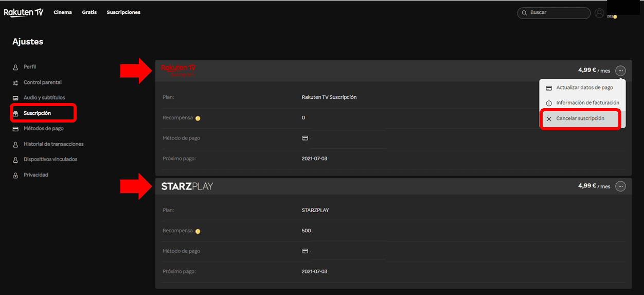Click the search magnifier icon
The width and height of the screenshot is (644, 295).
tap(524, 13)
